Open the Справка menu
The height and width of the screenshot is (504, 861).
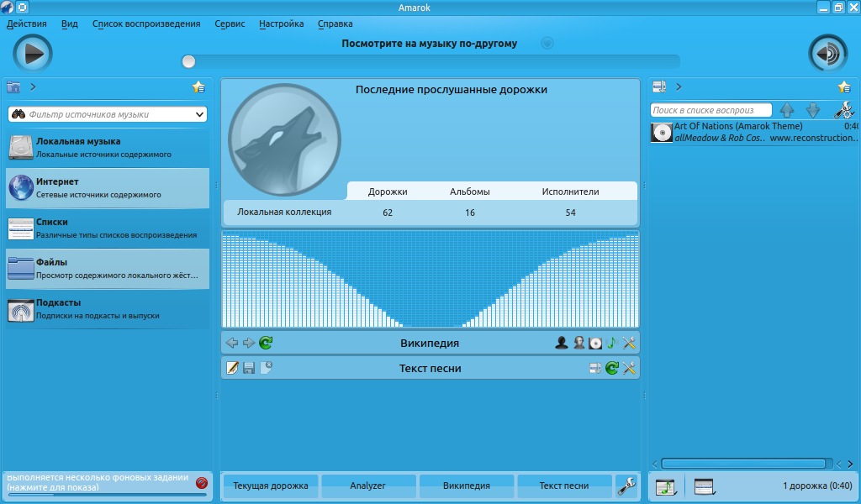335,24
